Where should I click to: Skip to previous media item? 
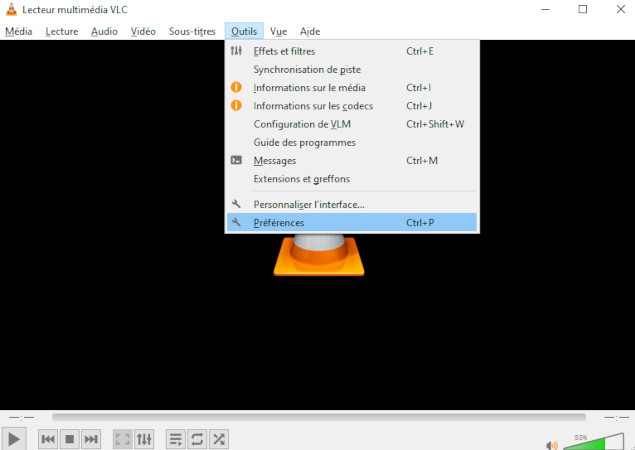pos(48,439)
